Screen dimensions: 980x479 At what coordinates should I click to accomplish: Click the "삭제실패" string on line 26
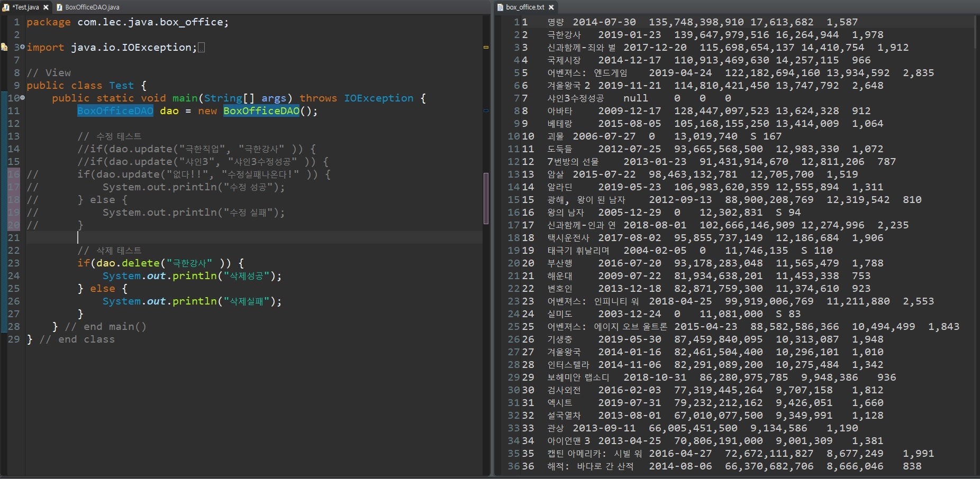249,301
